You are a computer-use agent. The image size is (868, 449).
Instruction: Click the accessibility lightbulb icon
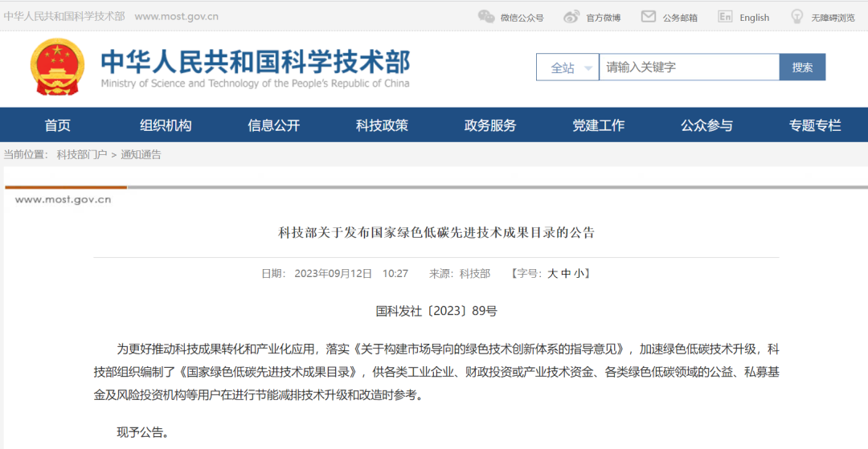(796, 17)
